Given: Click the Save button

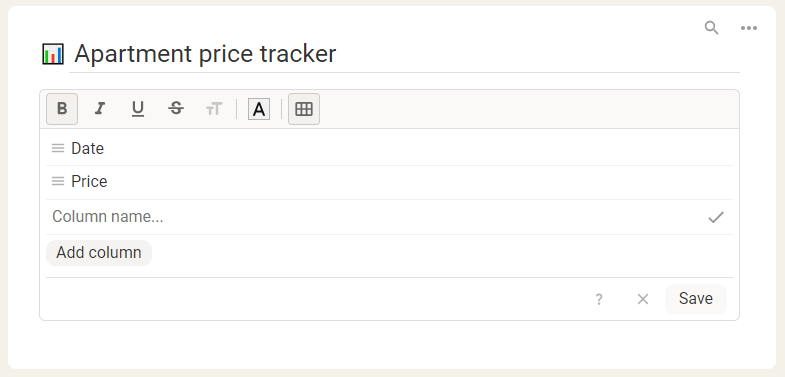Looking at the screenshot, I should pos(696,299).
